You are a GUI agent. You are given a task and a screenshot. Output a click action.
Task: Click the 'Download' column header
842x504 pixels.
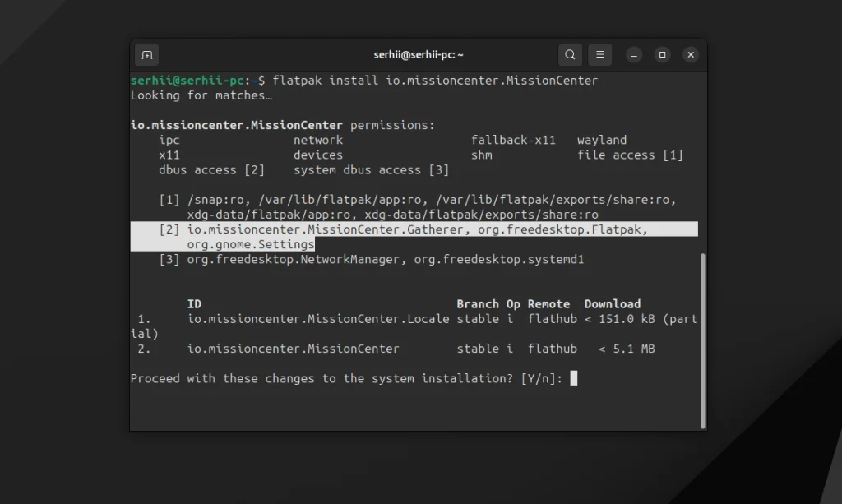click(612, 304)
